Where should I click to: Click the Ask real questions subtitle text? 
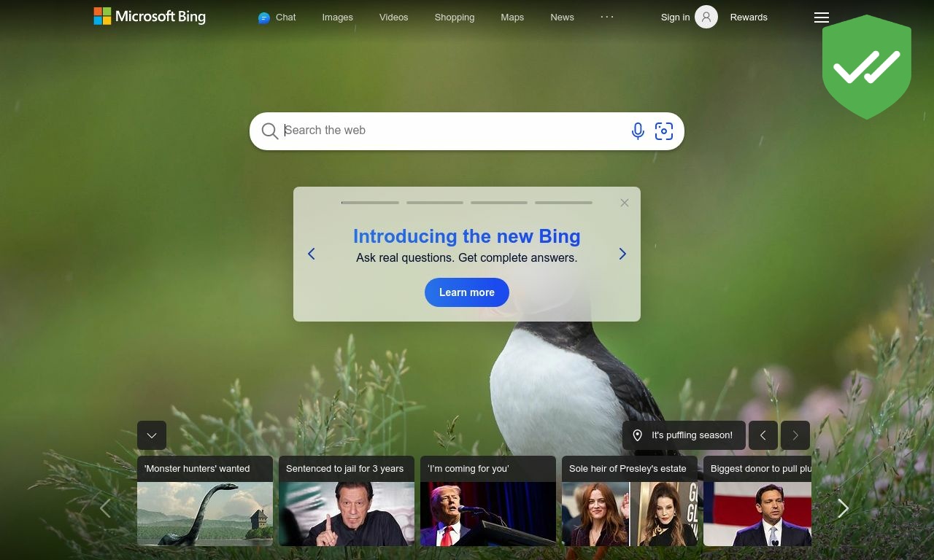click(x=467, y=257)
